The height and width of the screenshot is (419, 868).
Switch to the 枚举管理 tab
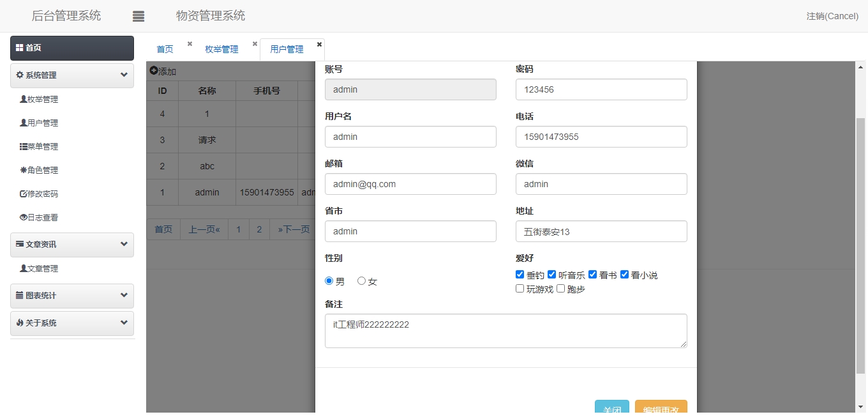(221, 49)
